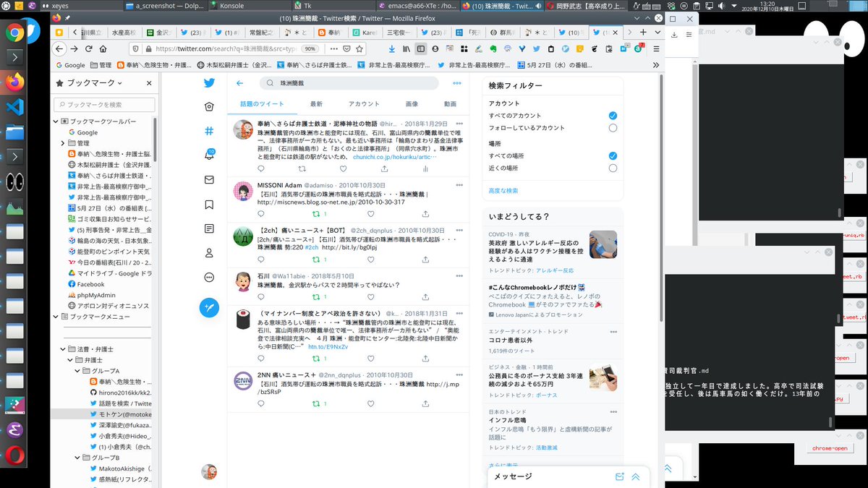
Task: Switch to the 動画 tab
Action: click(450, 104)
